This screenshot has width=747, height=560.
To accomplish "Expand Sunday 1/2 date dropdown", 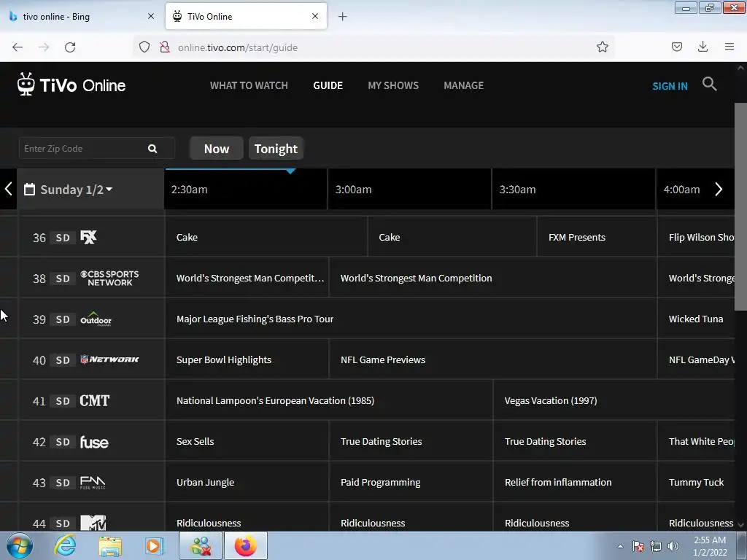I will coord(76,190).
